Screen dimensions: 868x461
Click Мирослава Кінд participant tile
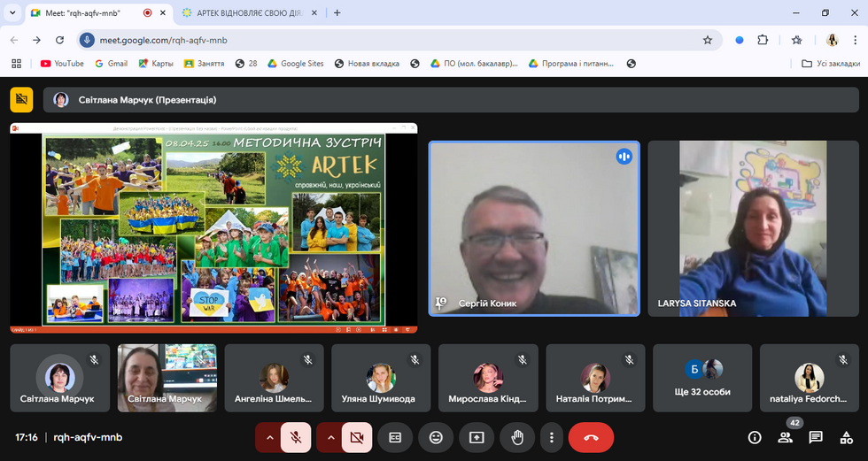point(488,378)
